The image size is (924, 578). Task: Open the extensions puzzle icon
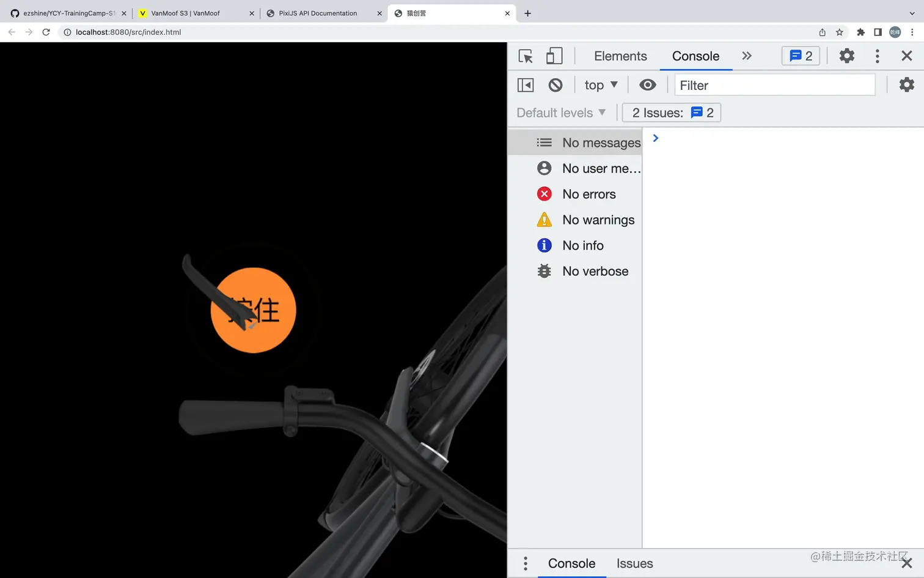[x=860, y=32]
